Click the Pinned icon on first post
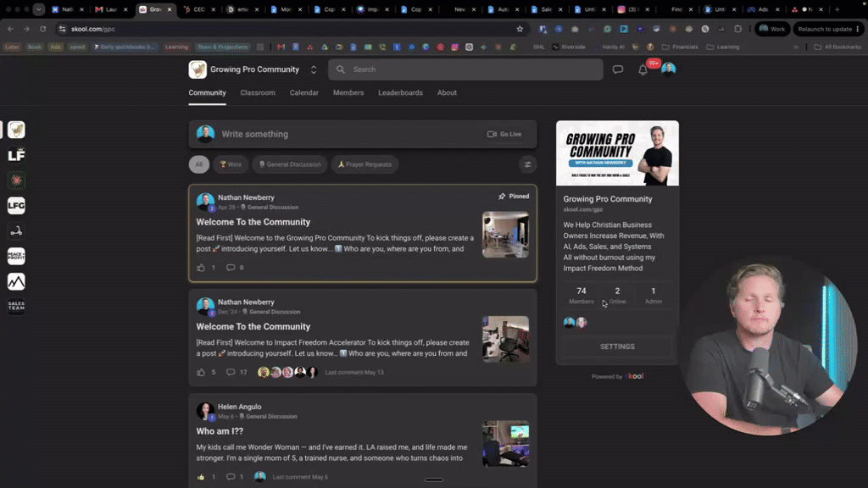 coord(502,197)
